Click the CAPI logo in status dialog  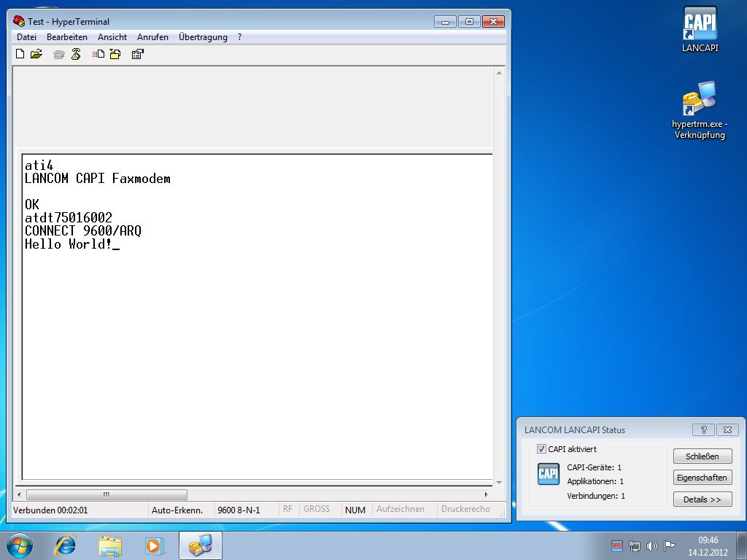pyautogui.click(x=549, y=474)
